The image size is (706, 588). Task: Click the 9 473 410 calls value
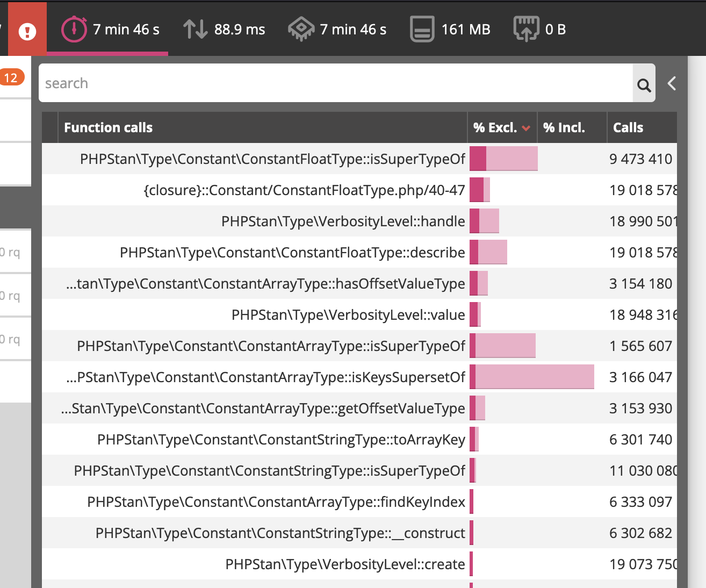tap(640, 159)
